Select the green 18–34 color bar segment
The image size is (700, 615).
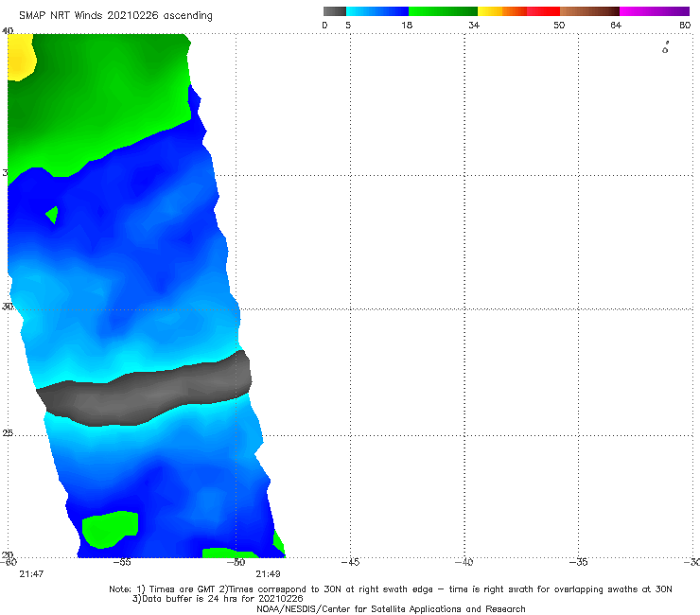443,11
